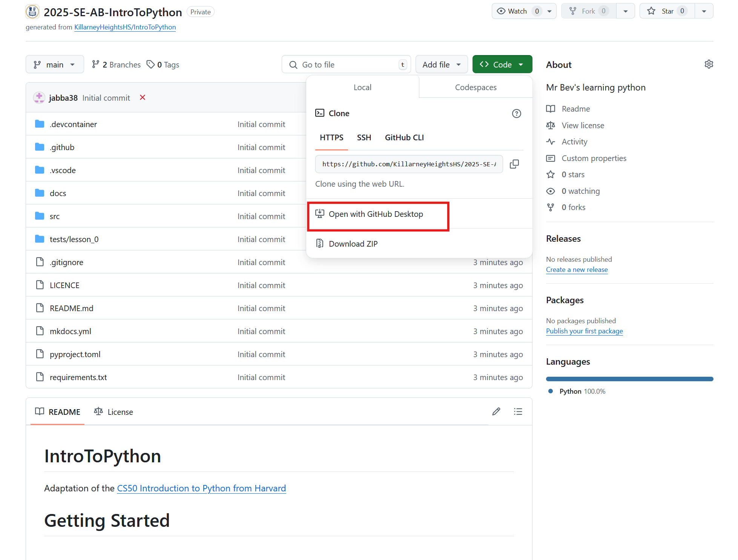Open the CS50 Introduction to Python link
The height and width of the screenshot is (560, 738).
(201, 488)
